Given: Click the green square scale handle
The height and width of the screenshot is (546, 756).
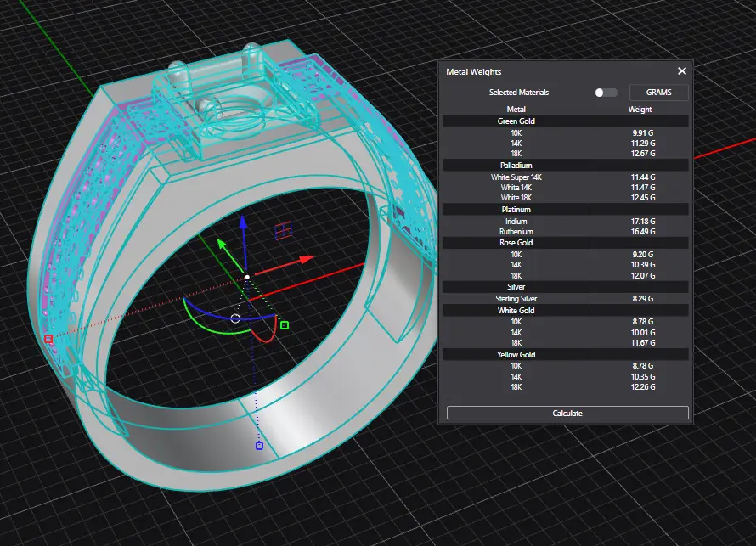Looking at the screenshot, I should point(285,324).
